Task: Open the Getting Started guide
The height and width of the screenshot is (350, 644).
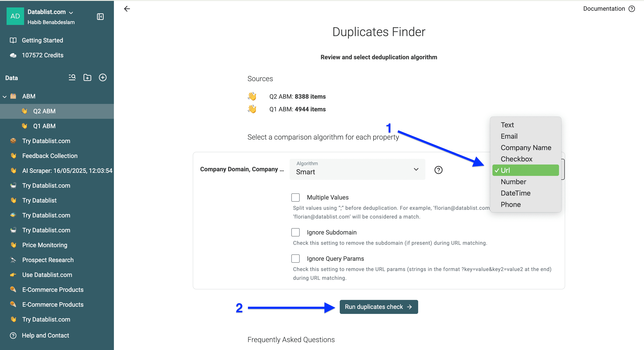Action: click(42, 40)
